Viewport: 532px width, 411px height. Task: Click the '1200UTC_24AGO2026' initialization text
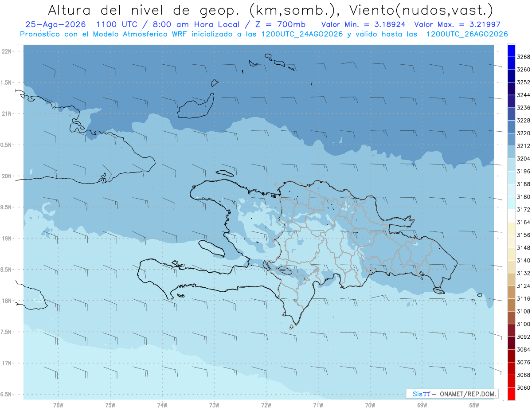coord(304,34)
